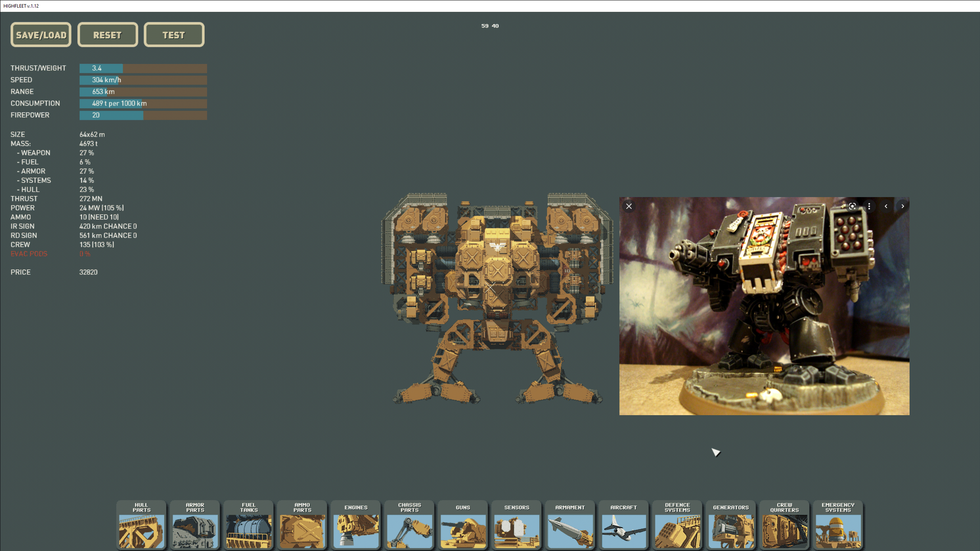
Task: Open the Guns category
Action: pos(463,525)
